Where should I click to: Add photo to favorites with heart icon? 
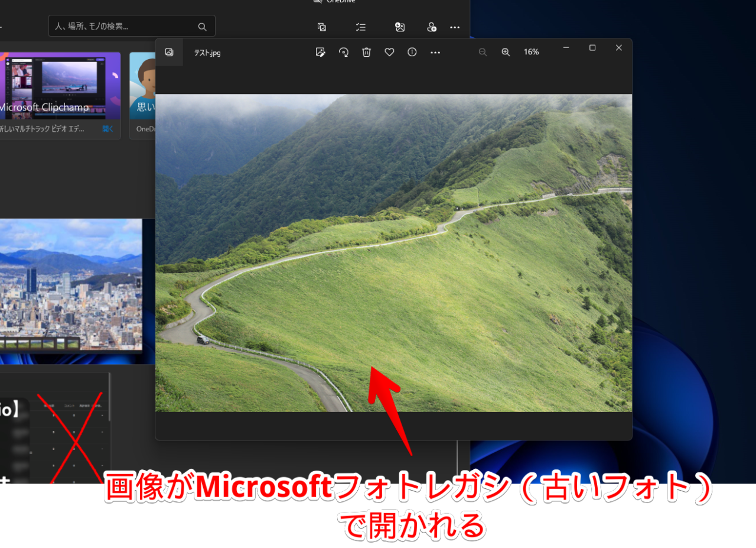coord(389,52)
